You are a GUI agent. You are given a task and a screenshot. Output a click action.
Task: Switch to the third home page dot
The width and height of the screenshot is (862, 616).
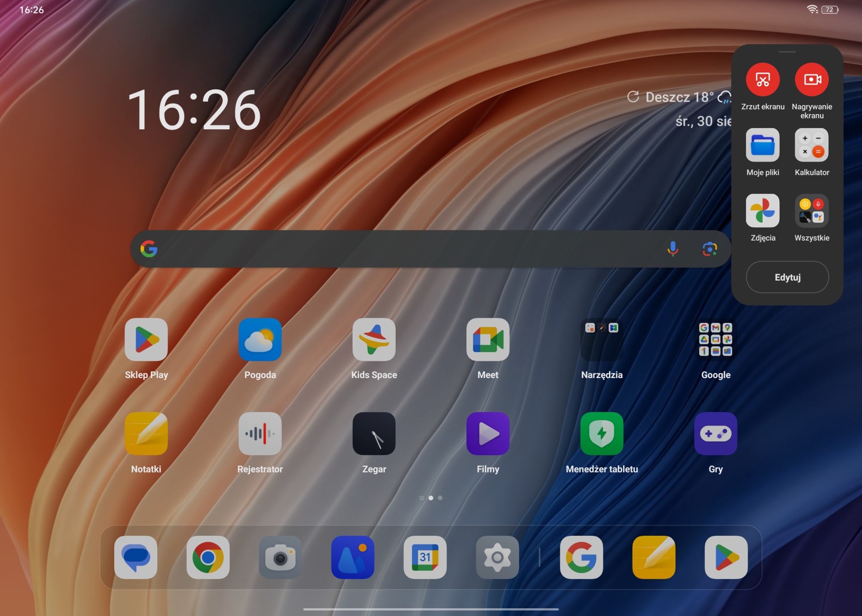coord(440,498)
